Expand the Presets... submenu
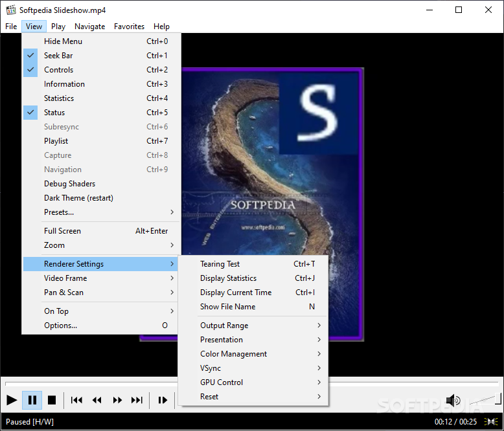504x431 pixels. (x=100, y=212)
